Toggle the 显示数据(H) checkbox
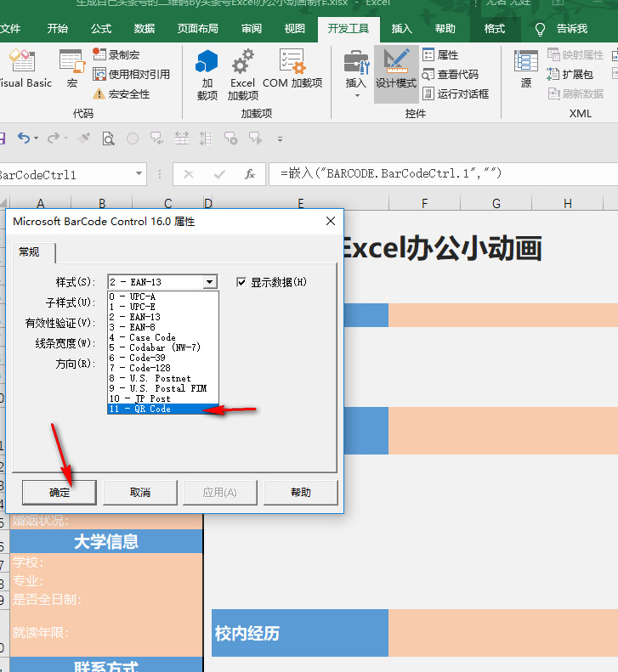618x672 pixels. 241,282
